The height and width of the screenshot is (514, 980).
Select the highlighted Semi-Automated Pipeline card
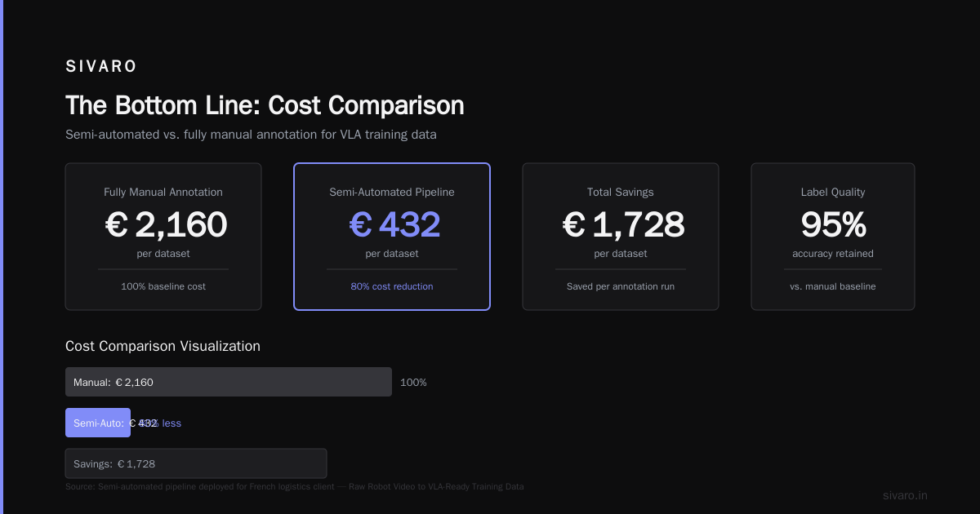tap(392, 237)
